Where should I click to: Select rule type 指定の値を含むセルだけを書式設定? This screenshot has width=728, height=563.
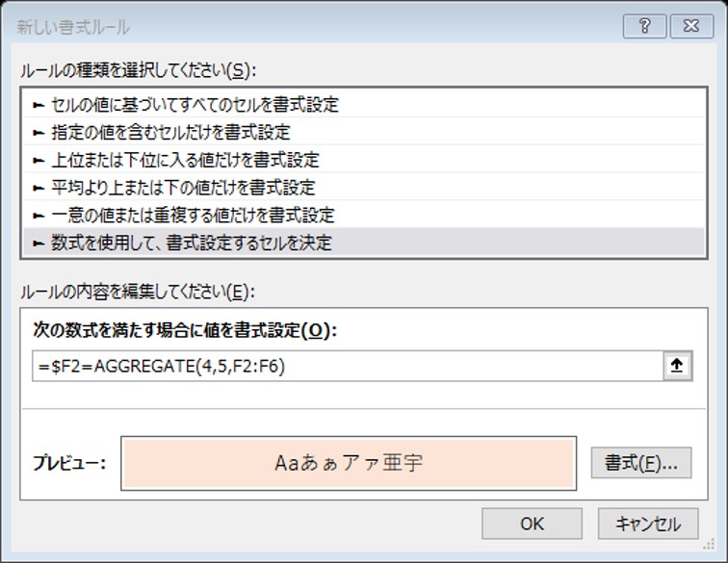coord(364,132)
